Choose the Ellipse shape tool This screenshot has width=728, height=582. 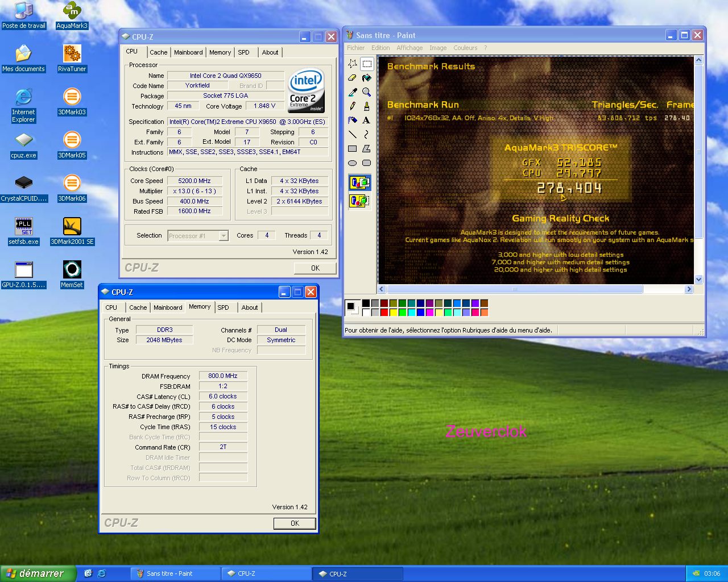(x=353, y=163)
